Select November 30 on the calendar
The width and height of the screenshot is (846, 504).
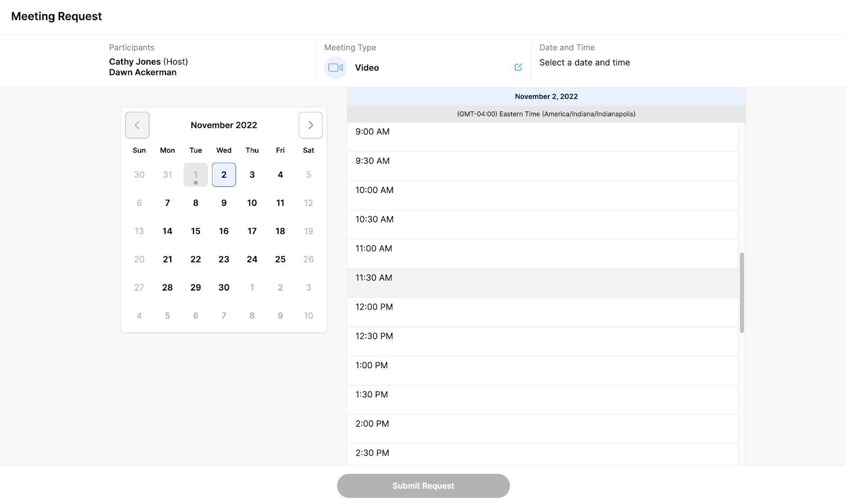point(224,287)
